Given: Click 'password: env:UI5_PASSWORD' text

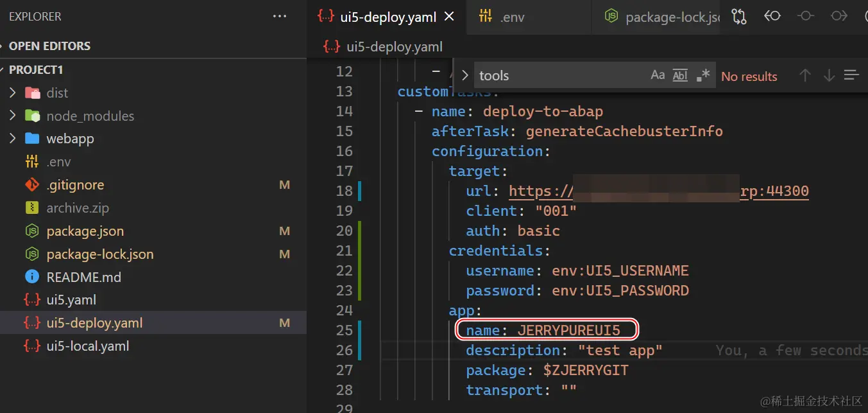Looking at the screenshot, I should click(x=577, y=290).
